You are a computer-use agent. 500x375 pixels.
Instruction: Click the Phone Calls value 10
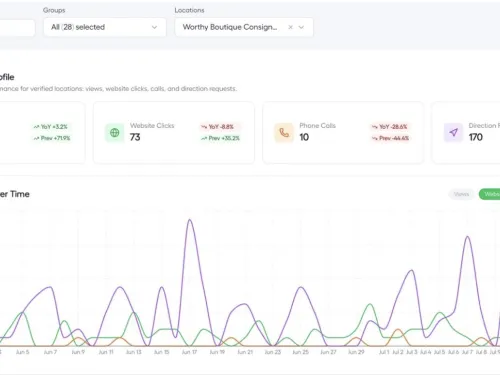pyautogui.click(x=304, y=137)
